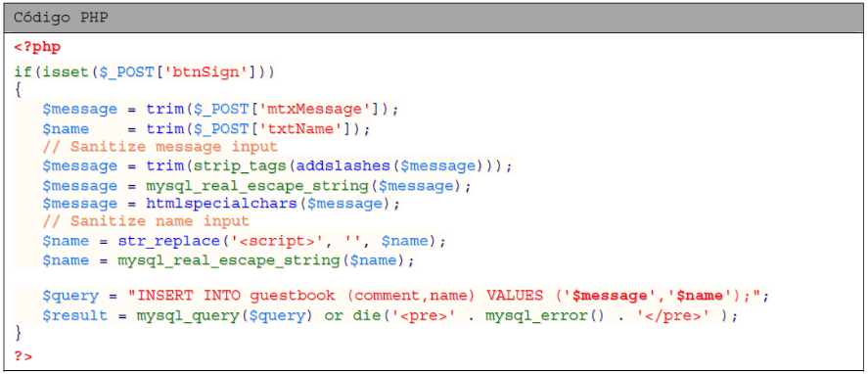Click the '$result = mysql_query($query)' line
This screenshot has height=374, width=868.
point(390,316)
